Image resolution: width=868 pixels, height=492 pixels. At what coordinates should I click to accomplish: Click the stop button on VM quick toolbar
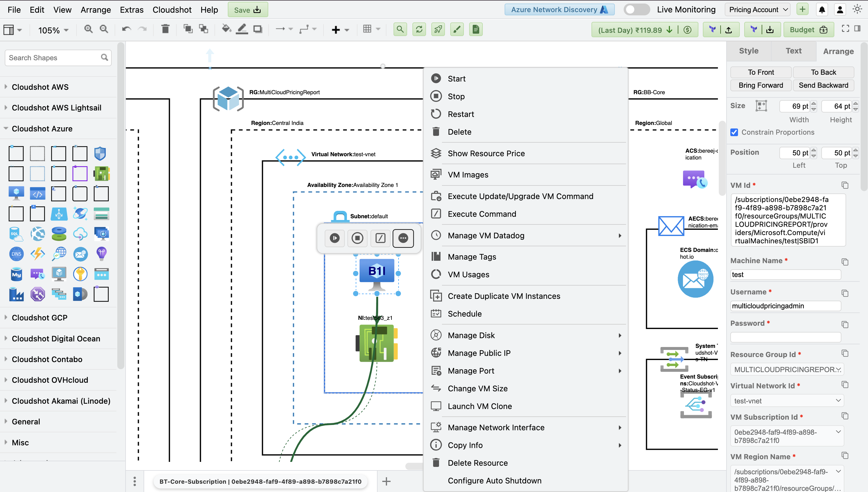pos(357,238)
